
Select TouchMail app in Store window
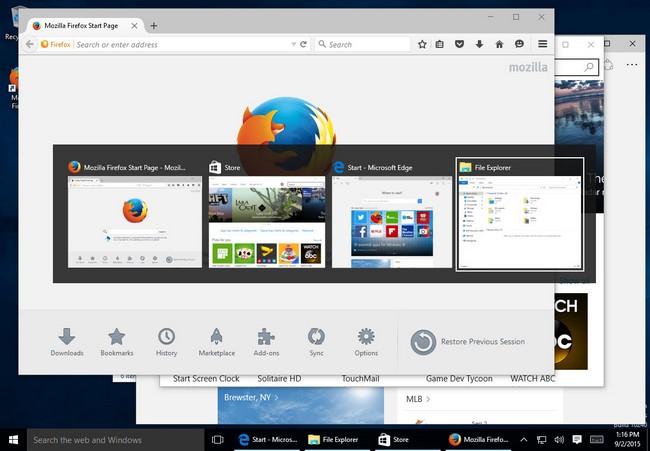tap(360, 378)
